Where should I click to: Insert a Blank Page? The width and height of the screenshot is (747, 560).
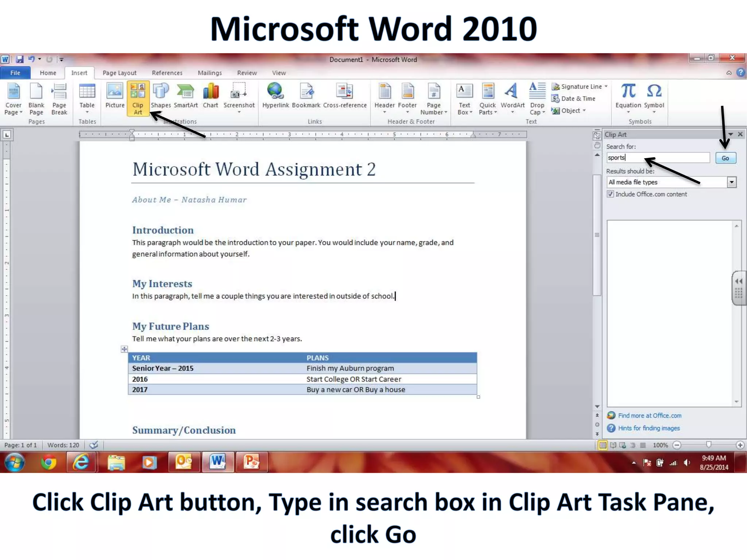pyautogui.click(x=36, y=99)
